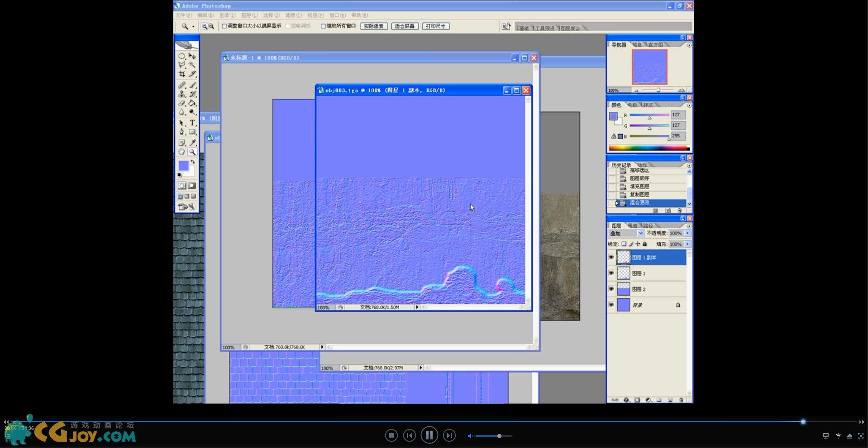Image resolution: width=868 pixels, height=448 pixels.
Task: Select the Move tool
Action: (192, 56)
